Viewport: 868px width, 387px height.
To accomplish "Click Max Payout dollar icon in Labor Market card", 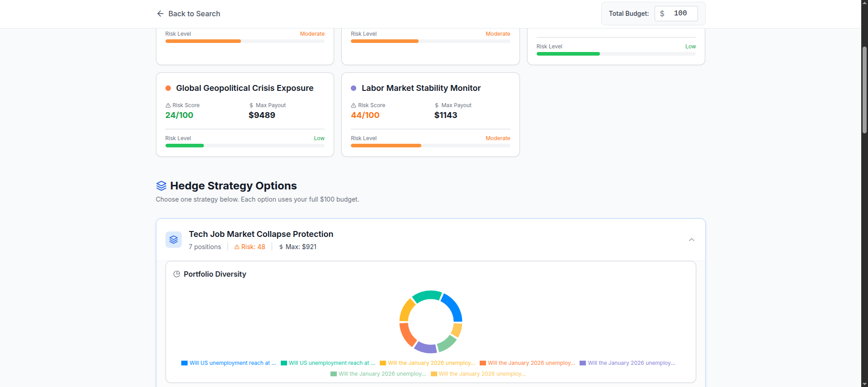I will click(437, 105).
